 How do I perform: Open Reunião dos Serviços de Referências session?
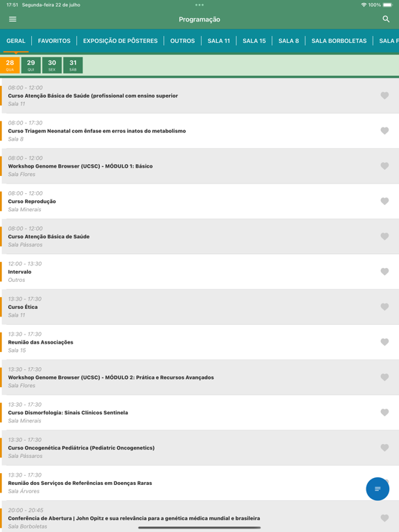point(199,483)
